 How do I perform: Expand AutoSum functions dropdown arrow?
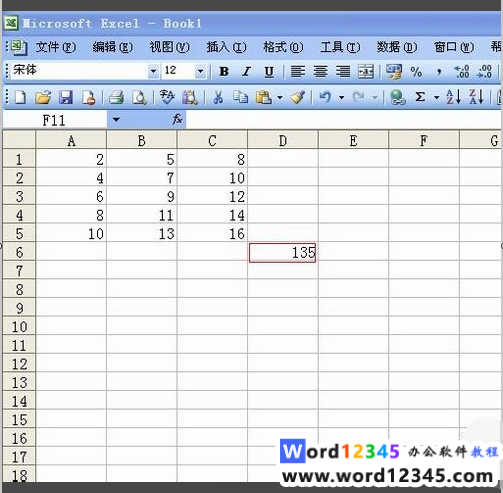(436, 97)
